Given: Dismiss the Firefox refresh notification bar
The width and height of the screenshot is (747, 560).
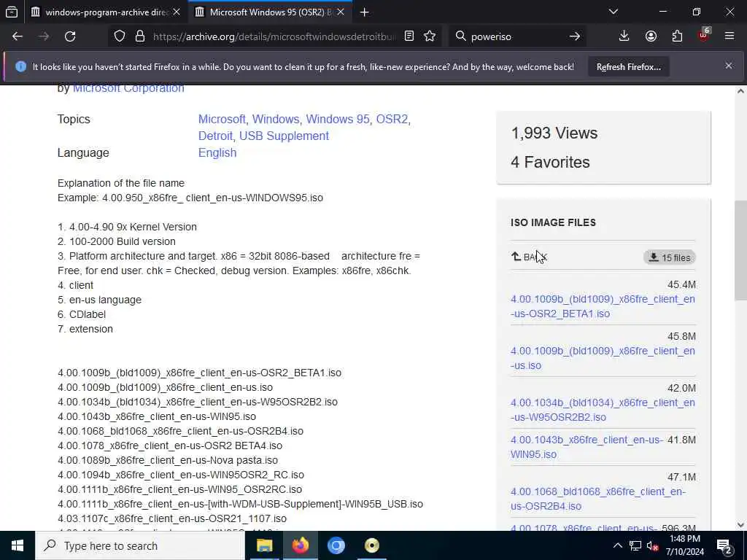Looking at the screenshot, I should pyautogui.click(x=729, y=66).
